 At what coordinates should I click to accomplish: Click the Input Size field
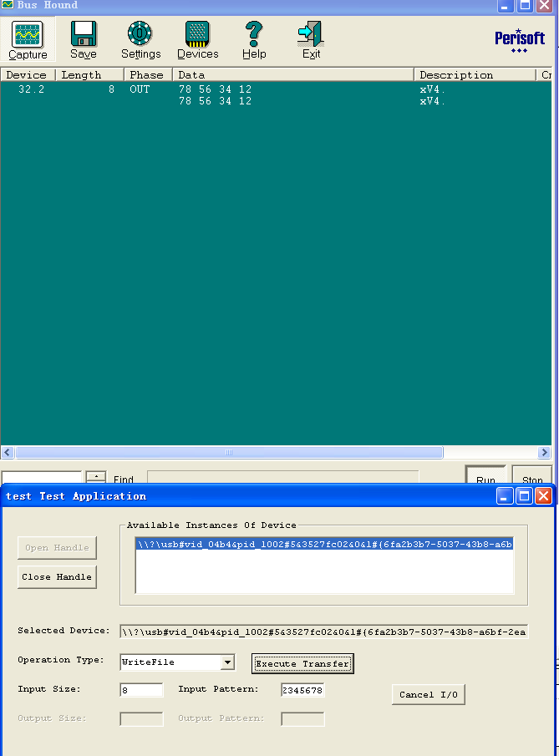point(141,690)
